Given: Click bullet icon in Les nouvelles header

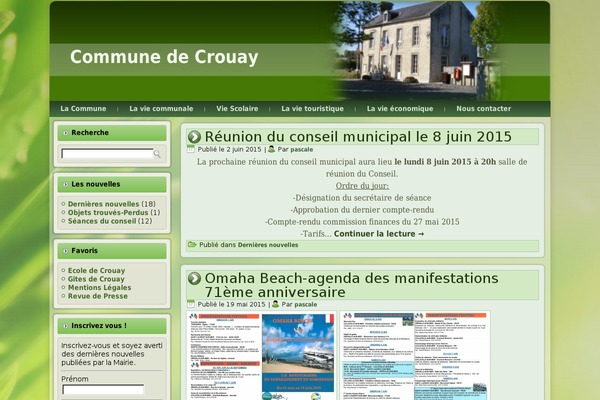Looking at the screenshot, I should (x=65, y=184).
